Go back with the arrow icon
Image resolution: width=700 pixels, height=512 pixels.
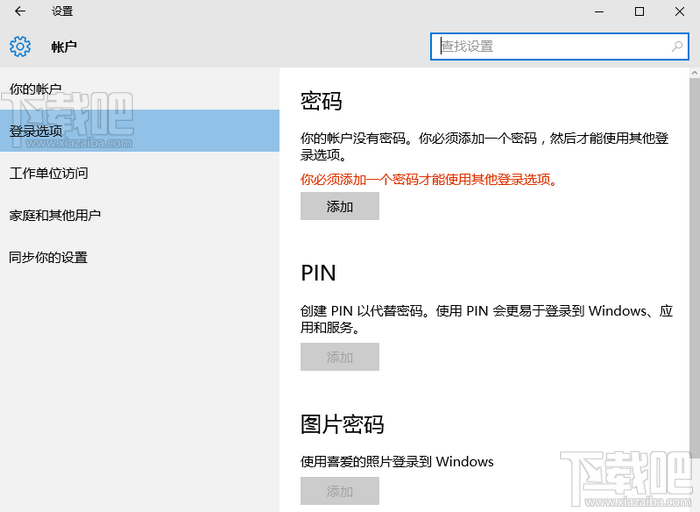pos(20,11)
